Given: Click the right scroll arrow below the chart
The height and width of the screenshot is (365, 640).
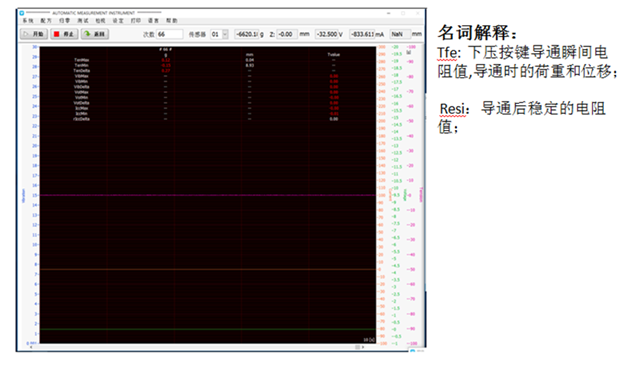Looking at the screenshot, I should tap(362, 347).
